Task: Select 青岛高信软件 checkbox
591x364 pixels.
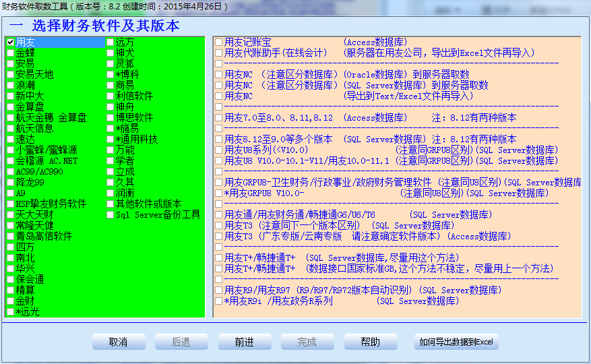Action: point(11,237)
